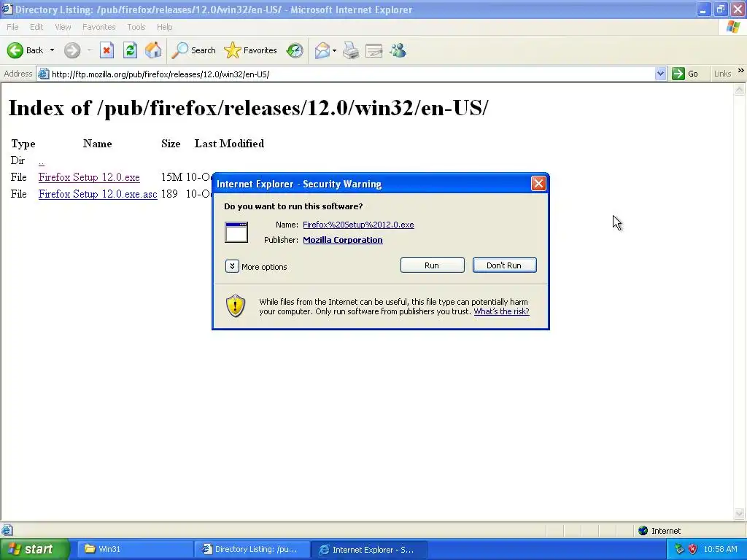Viewport: 747px width, 560px height.
Task: Click the 15M size value
Action: tap(171, 177)
